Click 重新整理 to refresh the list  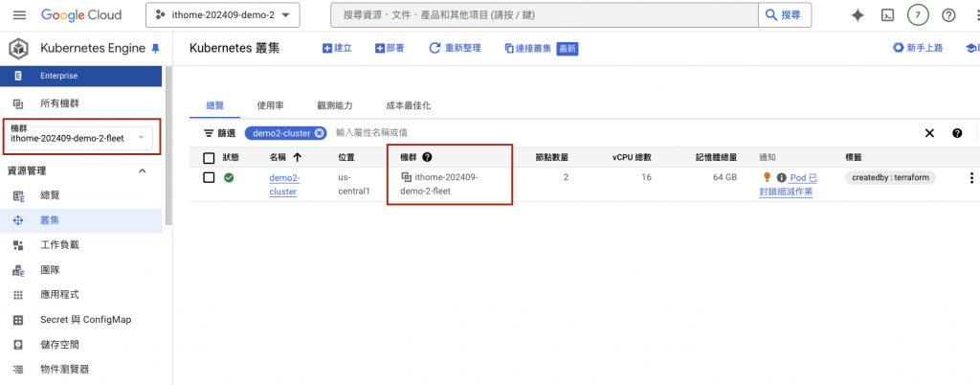click(455, 48)
